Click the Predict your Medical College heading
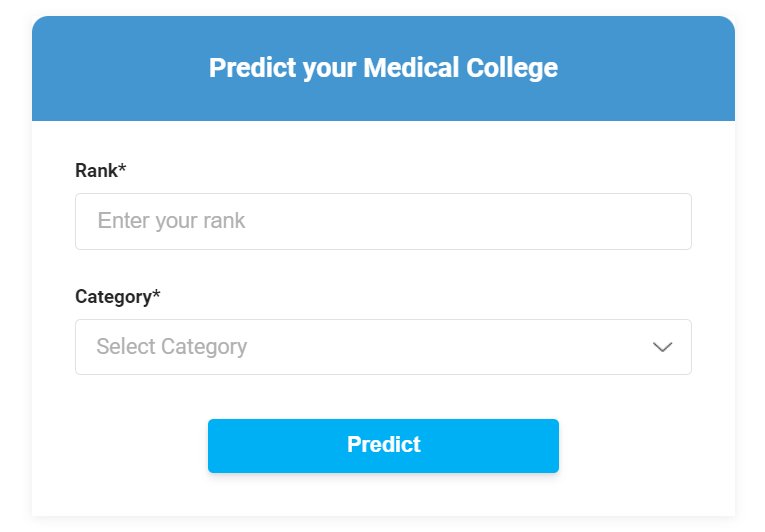765x532 pixels. pos(383,68)
